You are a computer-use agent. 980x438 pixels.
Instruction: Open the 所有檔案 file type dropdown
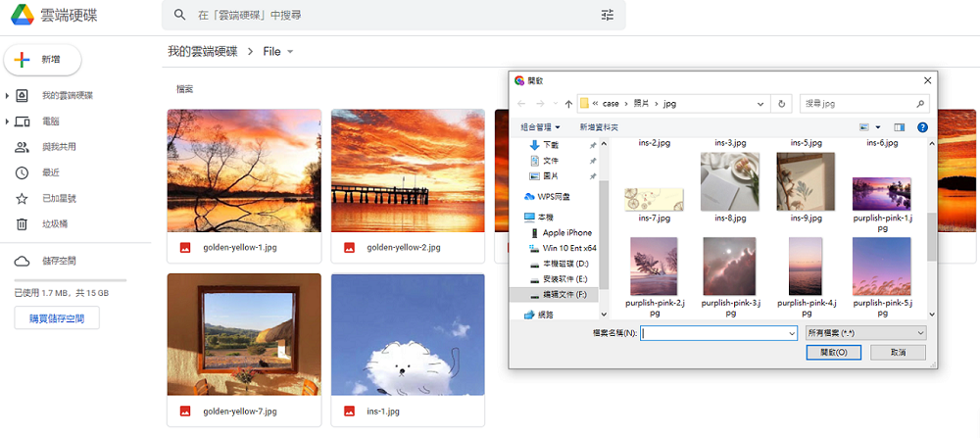tap(864, 333)
